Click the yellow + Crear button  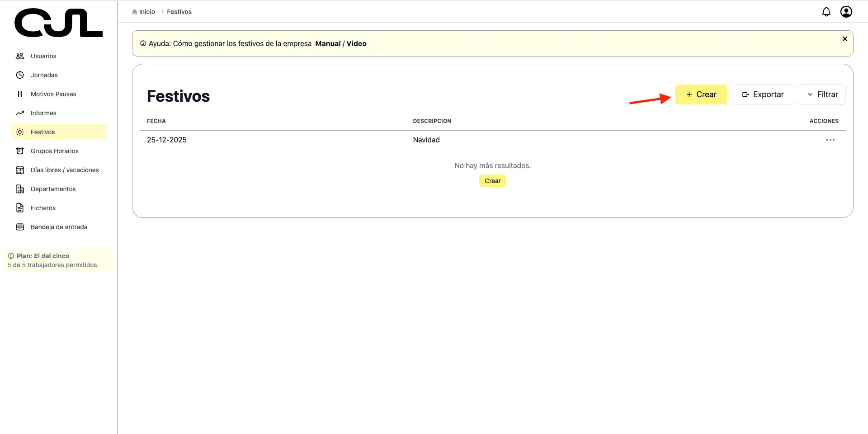701,94
